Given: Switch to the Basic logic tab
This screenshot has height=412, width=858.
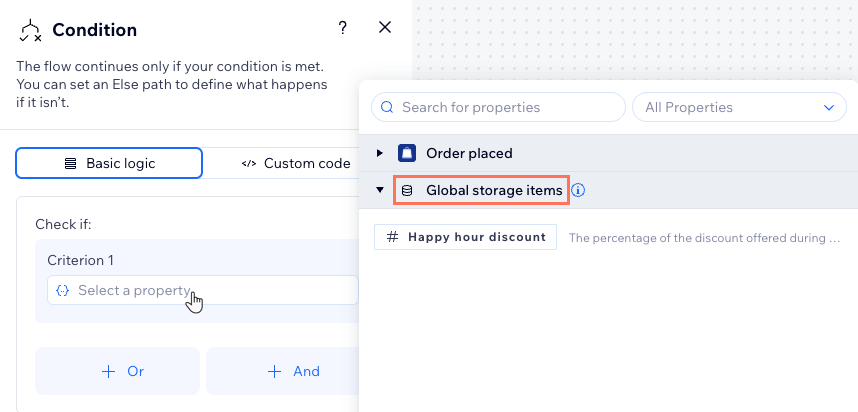Looking at the screenshot, I should tap(109, 163).
